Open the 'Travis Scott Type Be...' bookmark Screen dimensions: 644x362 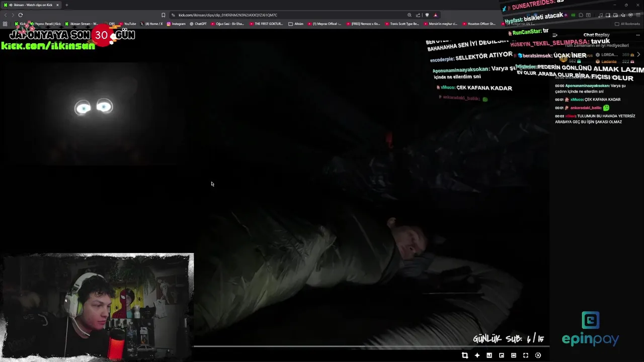(x=401, y=24)
